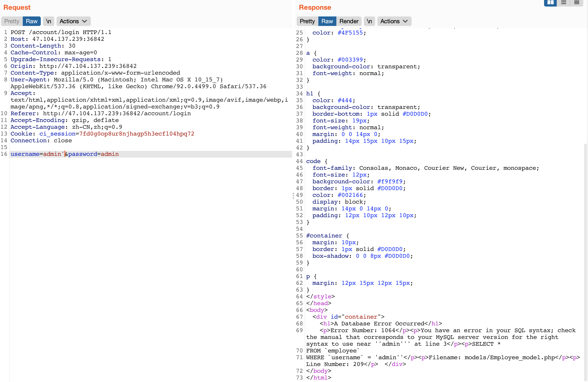This screenshot has height=382, width=588.
Task: Click the #003399 color value text
Action: pos(350,60)
